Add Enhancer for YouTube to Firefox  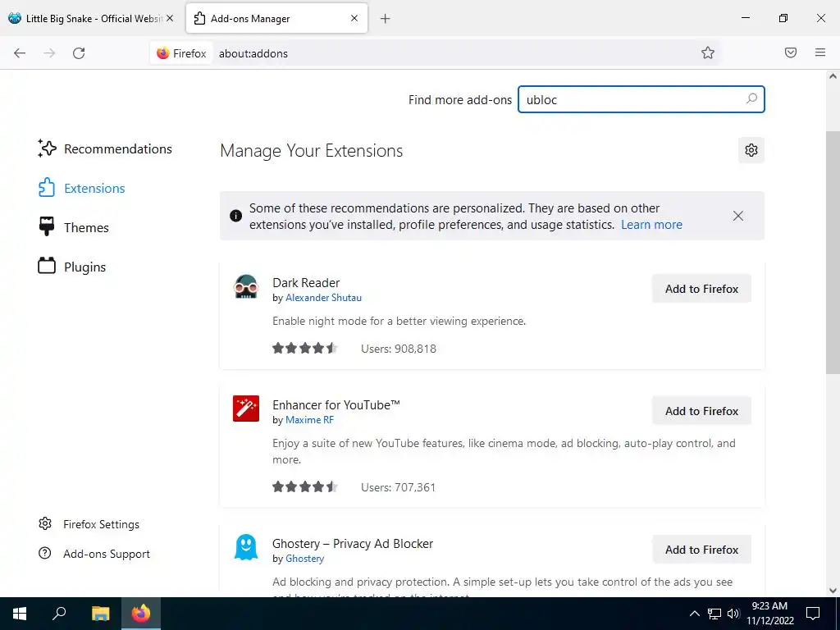pyautogui.click(x=702, y=411)
